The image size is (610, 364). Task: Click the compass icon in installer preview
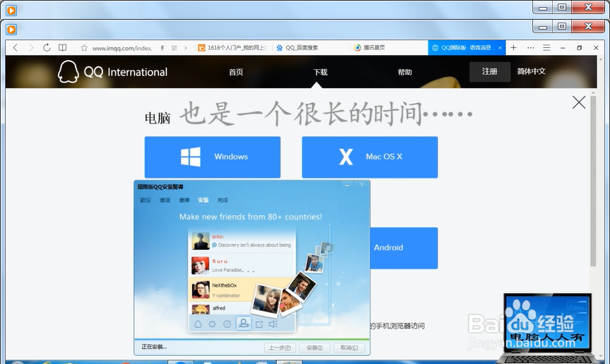227,324
